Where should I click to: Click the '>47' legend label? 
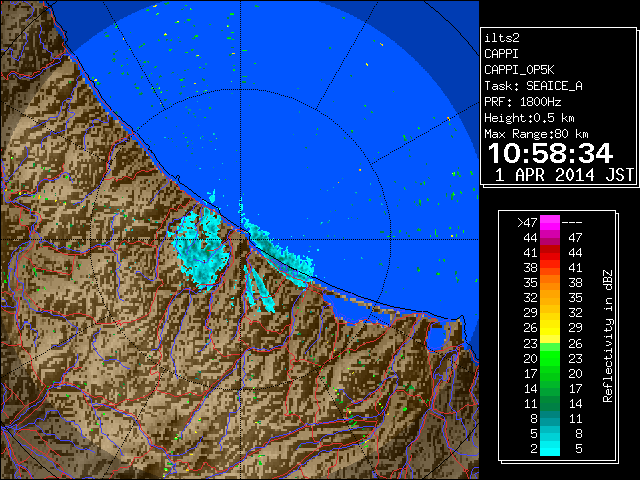tap(527, 223)
